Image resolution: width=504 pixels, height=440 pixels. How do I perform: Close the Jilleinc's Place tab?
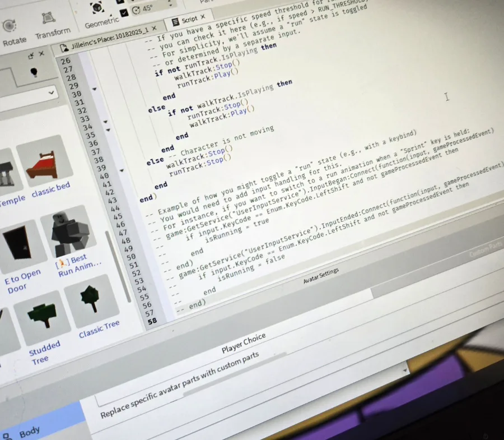(x=154, y=28)
